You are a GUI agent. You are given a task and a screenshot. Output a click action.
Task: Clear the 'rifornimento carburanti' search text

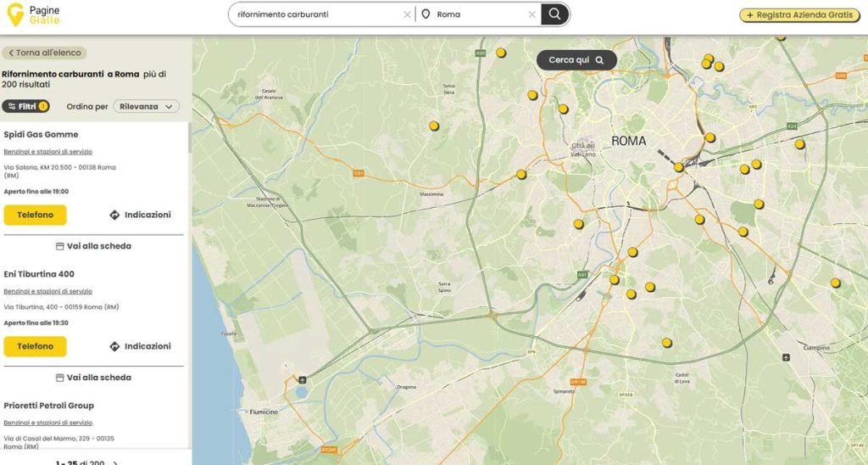click(408, 14)
